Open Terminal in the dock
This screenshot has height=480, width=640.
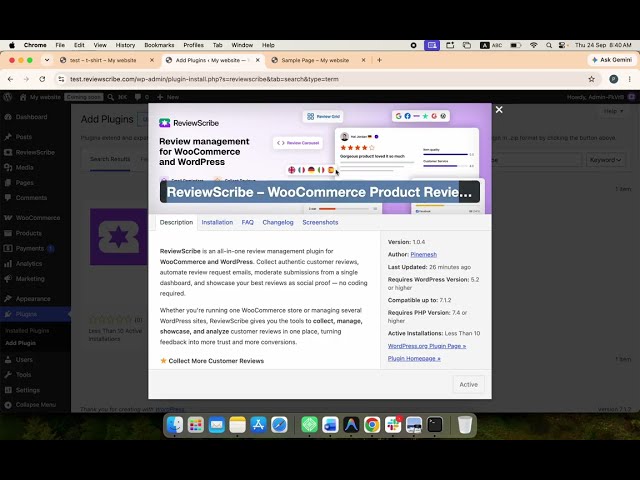[435, 425]
